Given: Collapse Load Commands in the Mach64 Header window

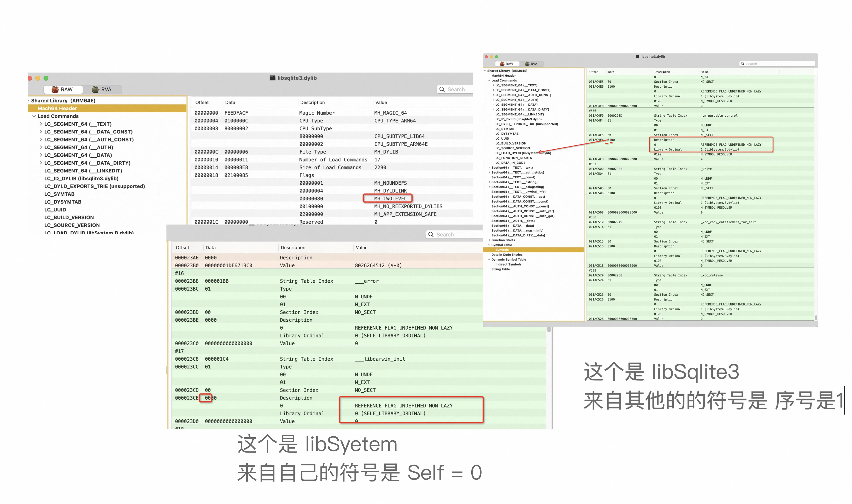Looking at the screenshot, I should [x=34, y=116].
